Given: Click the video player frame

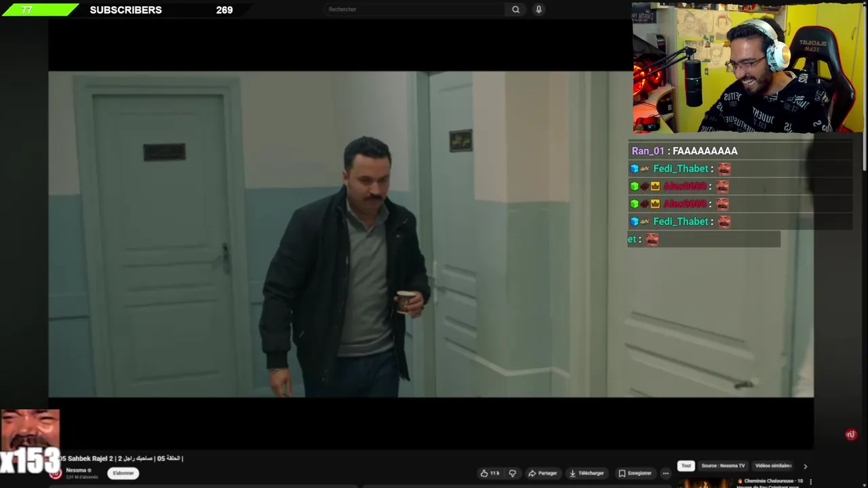Looking at the screenshot, I should [431, 234].
